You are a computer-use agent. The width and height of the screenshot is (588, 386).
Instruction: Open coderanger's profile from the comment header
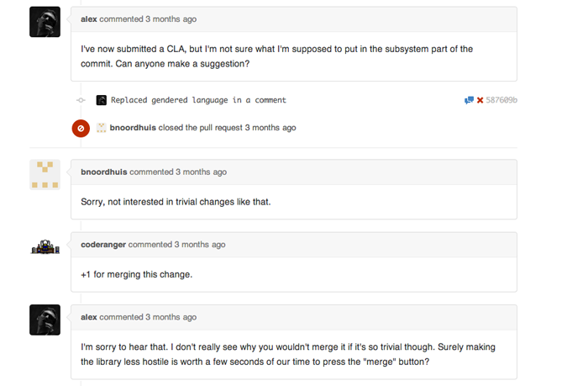tap(102, 245)
